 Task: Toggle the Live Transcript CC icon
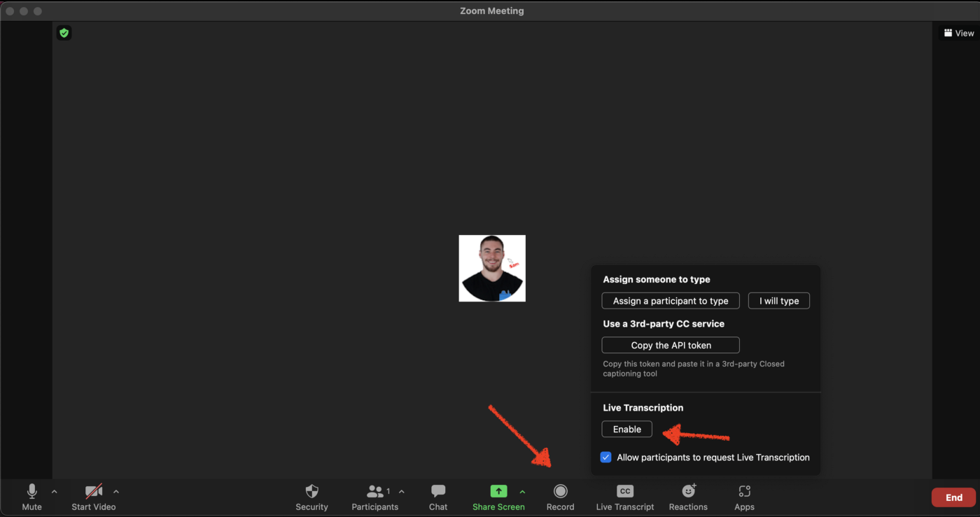[x=625, y=492]
